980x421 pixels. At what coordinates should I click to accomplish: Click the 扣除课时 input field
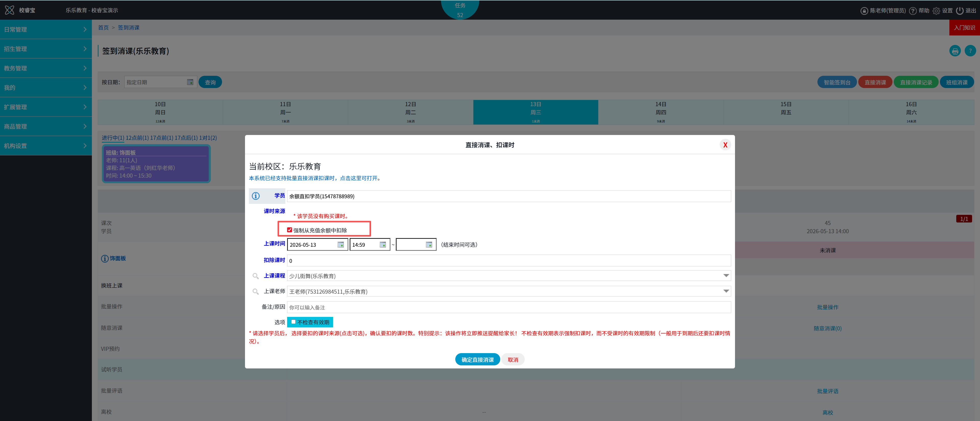pyautogui.click(x=509, y=261)
